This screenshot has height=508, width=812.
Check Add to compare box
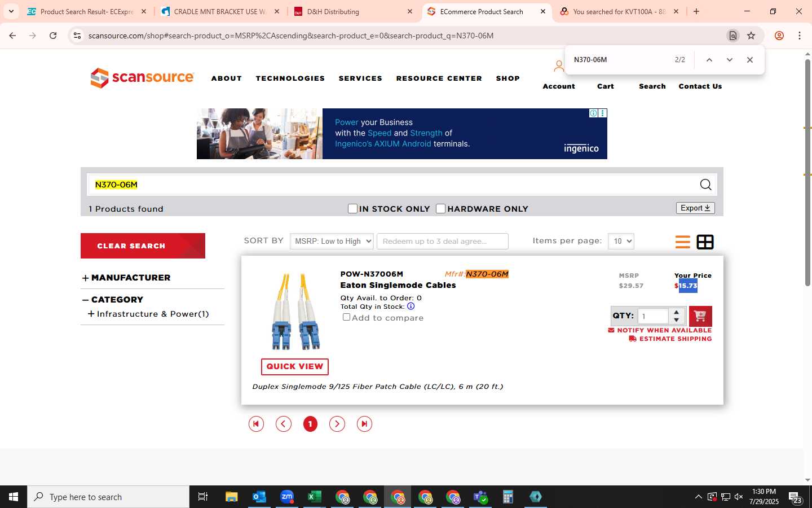point(346,317)
